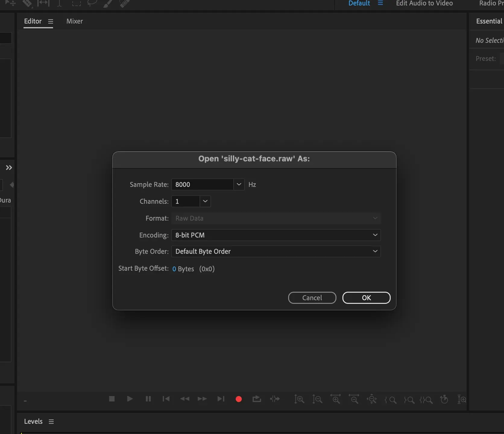The image size is (504, 434).
Task: Click the Pause transport button
Action: tap(148, 399)
